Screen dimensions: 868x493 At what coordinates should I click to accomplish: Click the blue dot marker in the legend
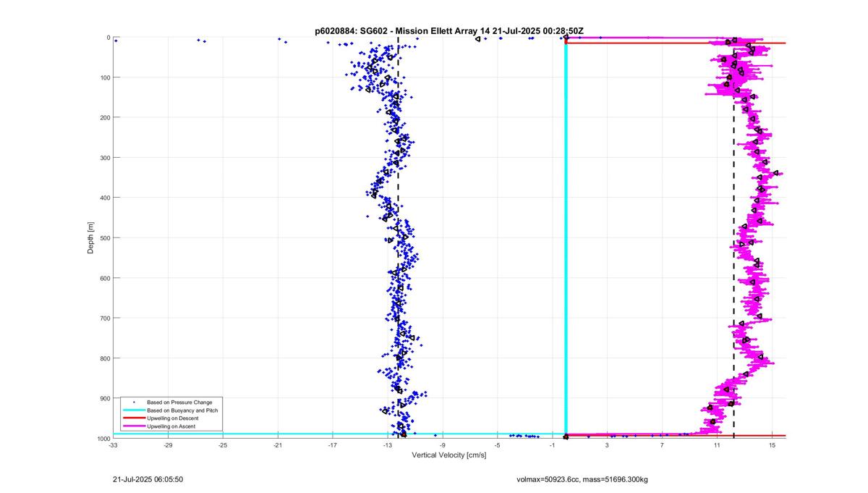click(x=134, y=402)
